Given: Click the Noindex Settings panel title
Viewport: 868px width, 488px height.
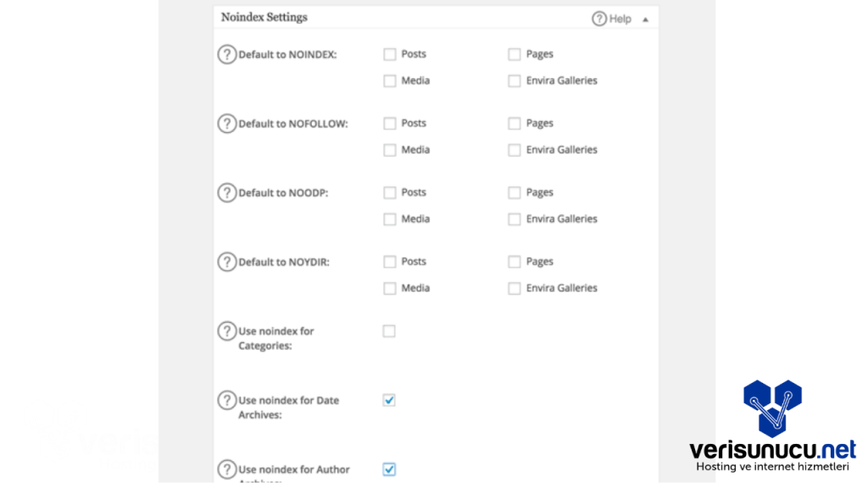Looking at the screenshot, I should click(x=264, y=18).
